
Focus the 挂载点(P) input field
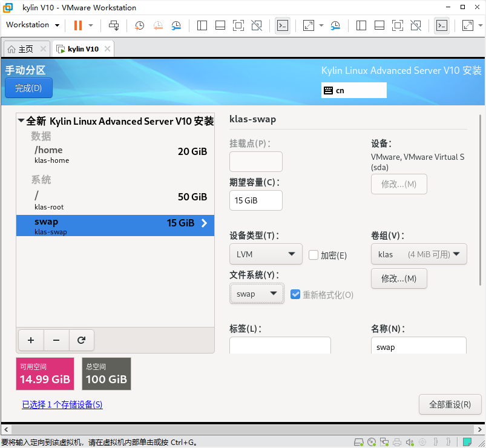click(x=255, y=162)
